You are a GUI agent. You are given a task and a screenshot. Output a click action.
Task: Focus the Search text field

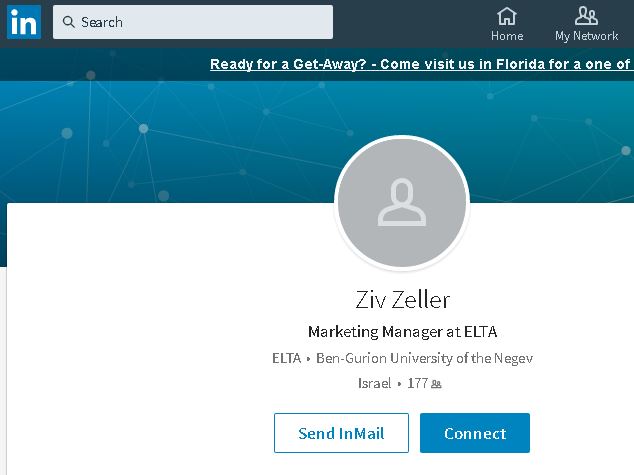tap(200, 22)
